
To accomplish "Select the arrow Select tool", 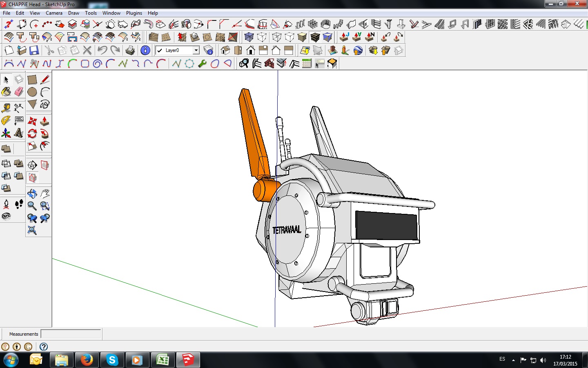I will 6,79.
